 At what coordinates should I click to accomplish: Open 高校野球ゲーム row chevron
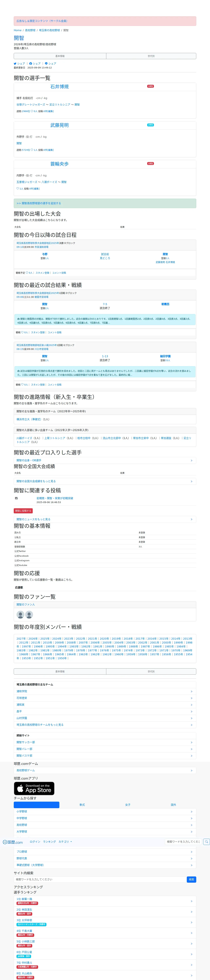tap(191, 770)
